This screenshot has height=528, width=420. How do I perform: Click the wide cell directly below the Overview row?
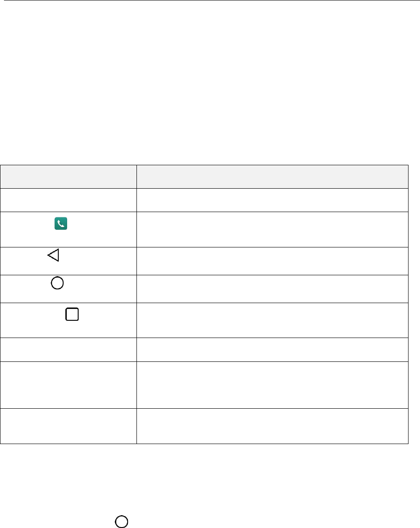click(x=272, y=349)
